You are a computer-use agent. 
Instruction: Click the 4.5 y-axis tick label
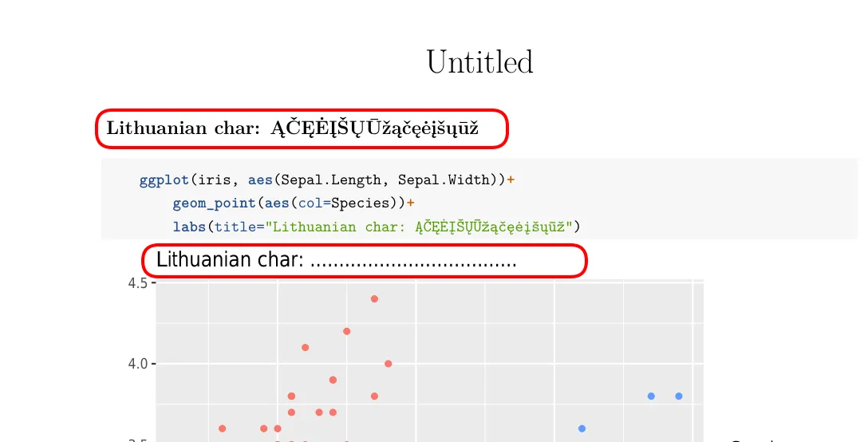[x=137, y=282]
